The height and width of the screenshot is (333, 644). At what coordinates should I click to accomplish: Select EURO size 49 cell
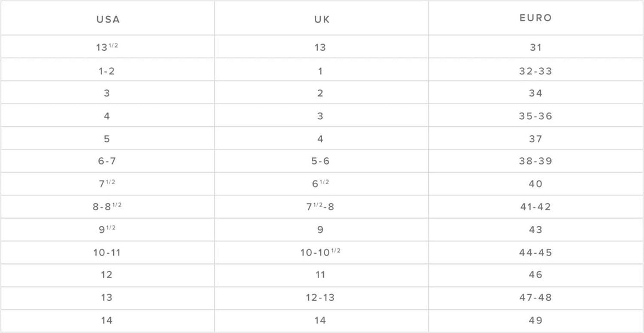click(535, 320)
